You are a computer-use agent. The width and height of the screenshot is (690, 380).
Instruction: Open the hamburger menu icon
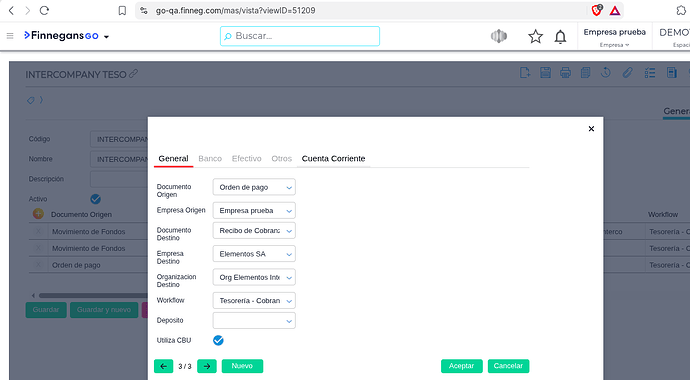10,36
